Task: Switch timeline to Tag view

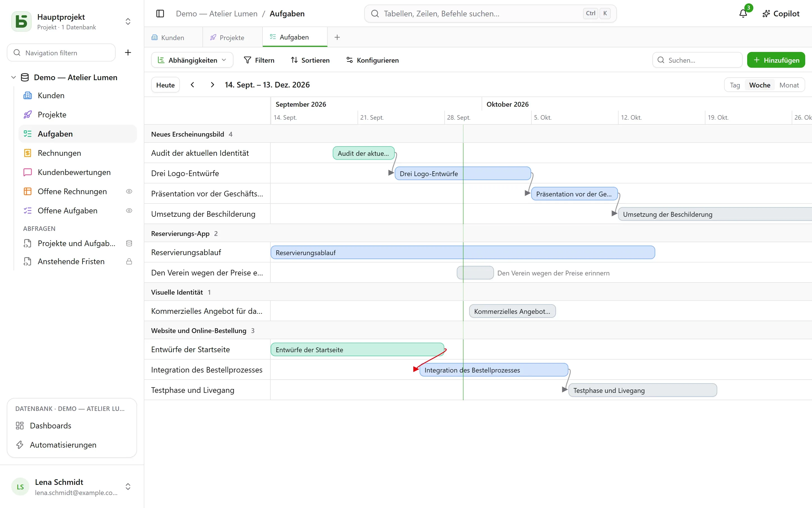Action: coord(735,85)
